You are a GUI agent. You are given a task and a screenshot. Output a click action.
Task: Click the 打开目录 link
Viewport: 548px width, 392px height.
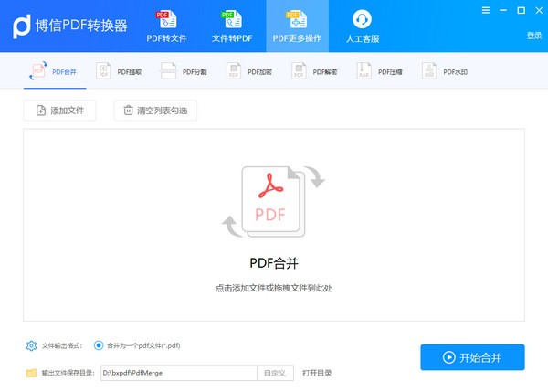point(317,373)
